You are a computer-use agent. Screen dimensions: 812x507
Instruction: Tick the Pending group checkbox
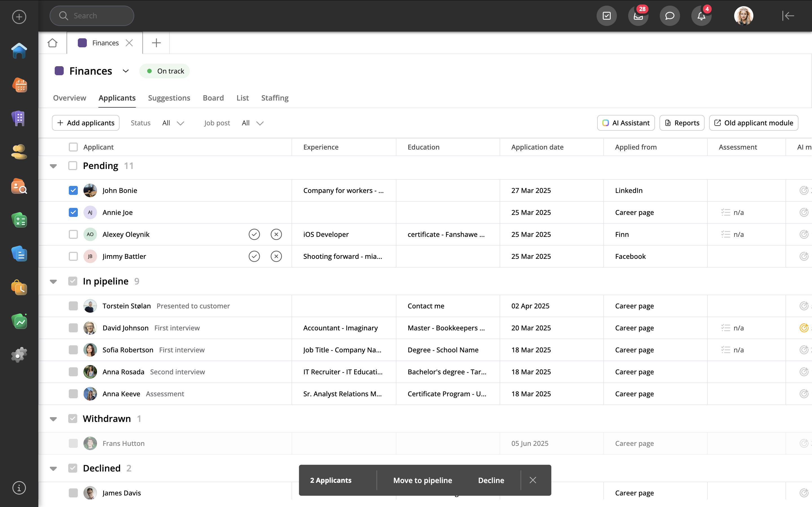point(73,166)
